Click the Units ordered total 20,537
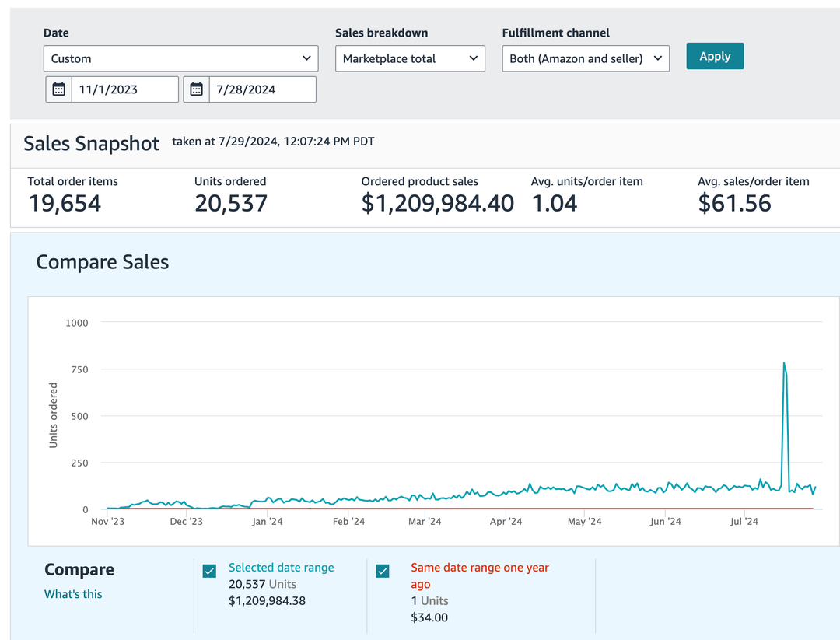Screen dimensions: 840x640 pos(230,204)
